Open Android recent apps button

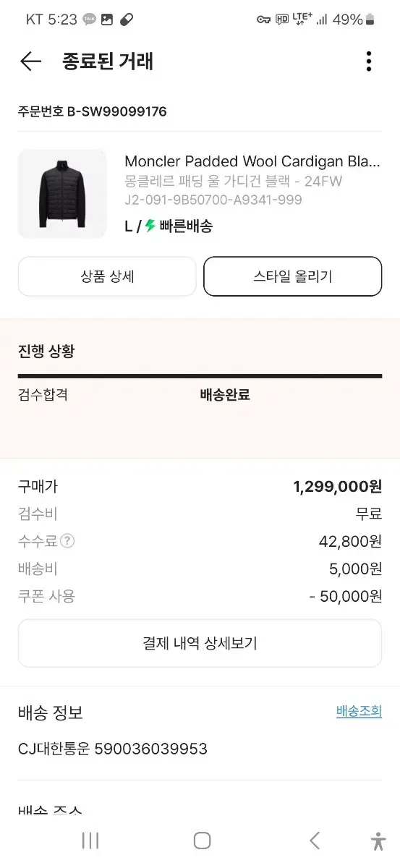click(x=90, y=841)
